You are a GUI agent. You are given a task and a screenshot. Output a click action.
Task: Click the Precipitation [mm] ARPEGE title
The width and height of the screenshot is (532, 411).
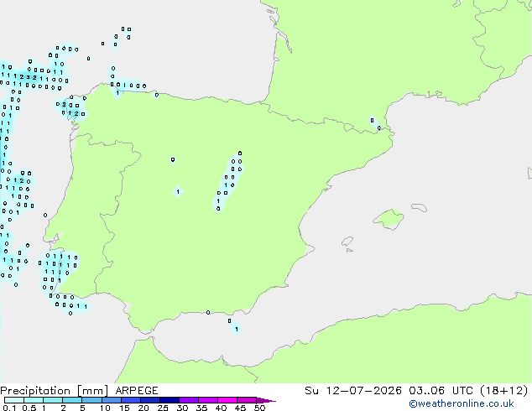[x=79, y=391]
